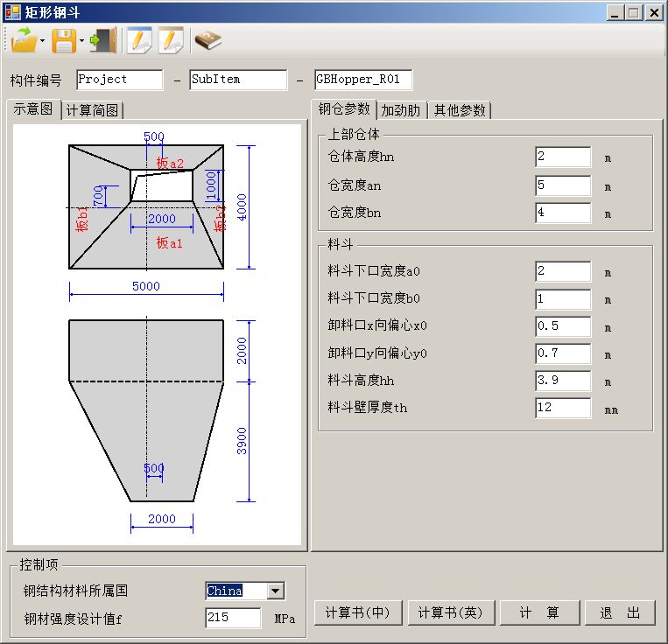This screenshot has height=644, width=668.
Task: Edit 钢材强度设计值f field
Action: 233,618
